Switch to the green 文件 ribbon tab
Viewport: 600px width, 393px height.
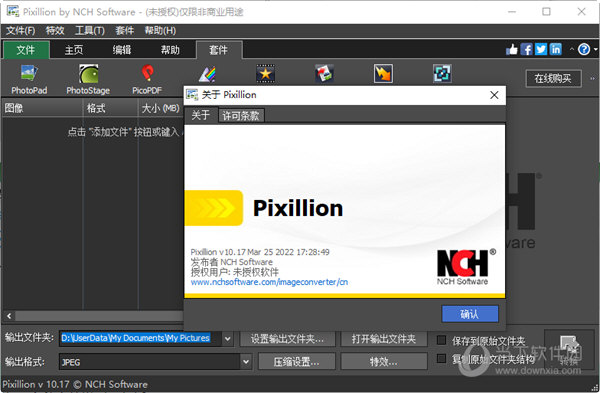(x=26, y=50)
